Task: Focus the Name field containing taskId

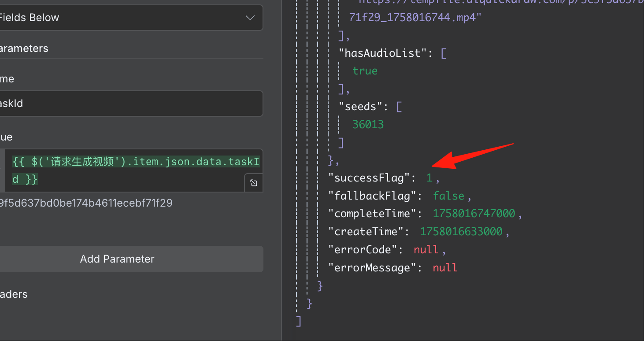Action: coord(131,104)
